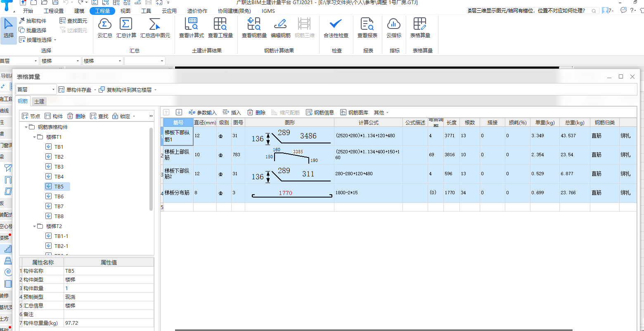Click 节点 add node button
The image size is (644, 331).
(31, 117)
